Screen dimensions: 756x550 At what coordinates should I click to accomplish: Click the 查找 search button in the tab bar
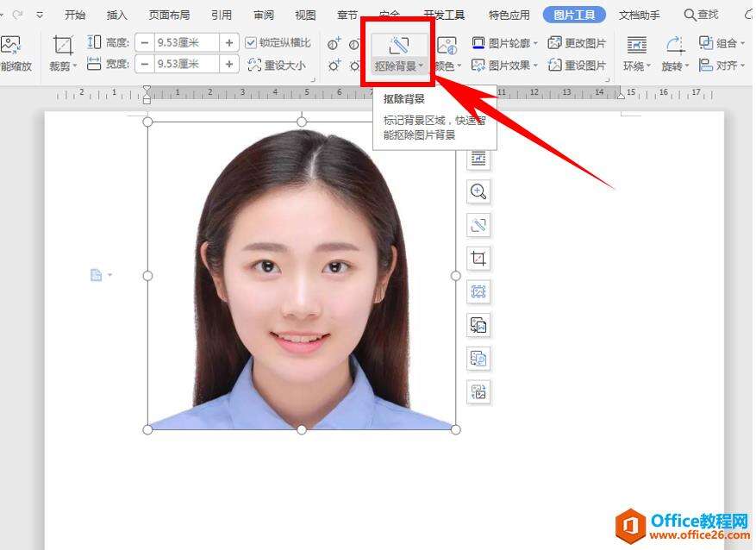701,15
